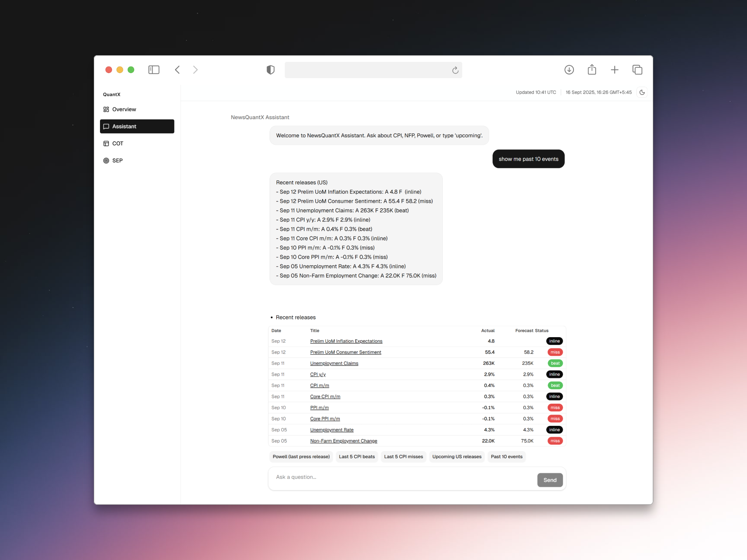Screen dimensions: 747x560
Task: Click the Send button
Action: (550, 480)
